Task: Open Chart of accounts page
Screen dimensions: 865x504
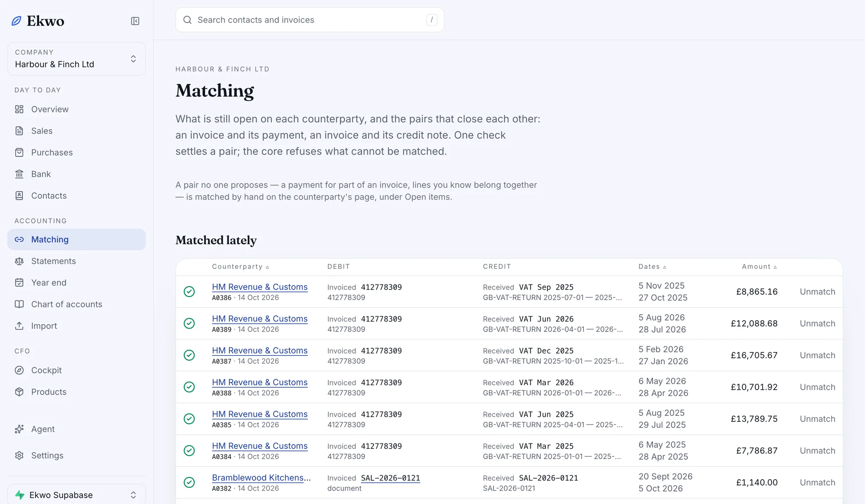Action: [x=77, y=304]
